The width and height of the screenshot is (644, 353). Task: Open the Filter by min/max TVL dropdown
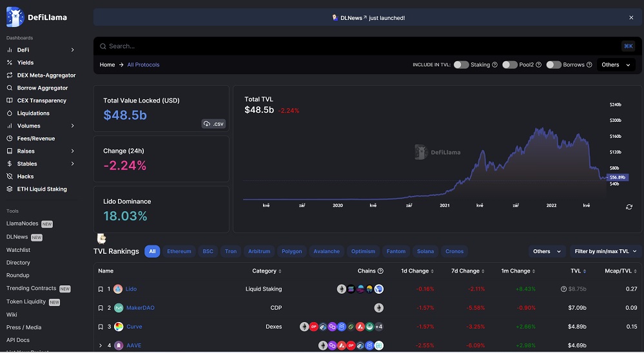pyautogui.click(x=605, y=251)
